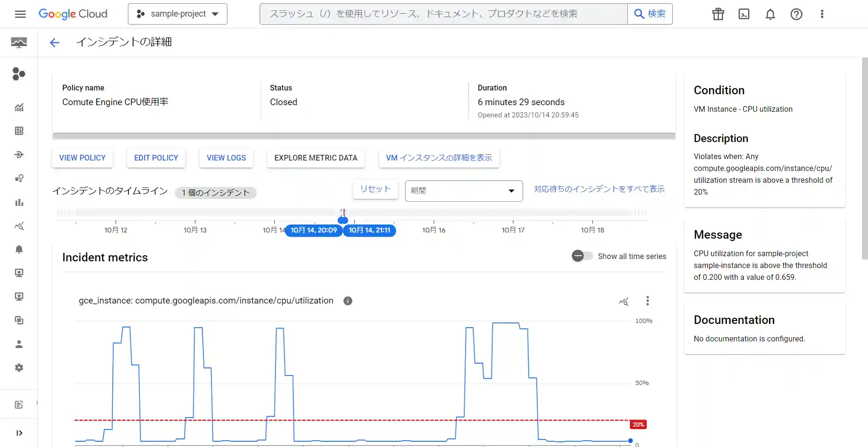This screenshot has width=868, height=447.
Task: Open the area chart icon in sidebar
Action: [19, 107]
